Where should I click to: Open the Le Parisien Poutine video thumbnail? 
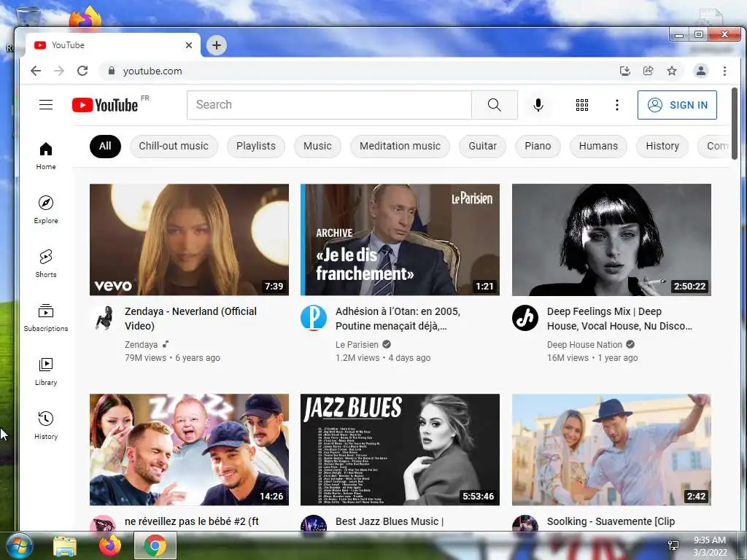[x=400, y=239]
